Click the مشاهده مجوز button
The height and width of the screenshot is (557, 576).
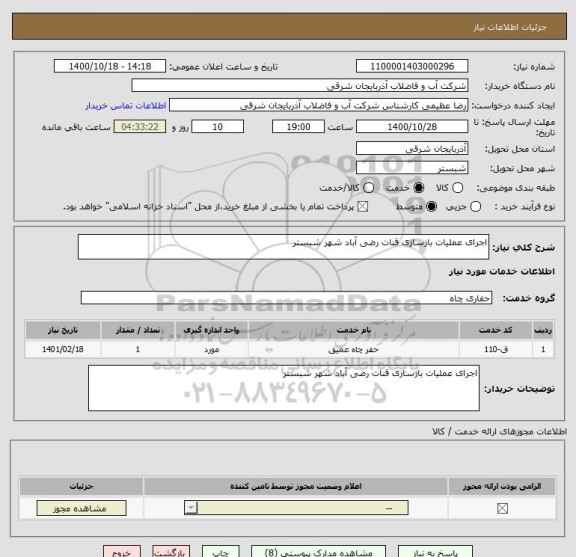(x=82, y=508)
